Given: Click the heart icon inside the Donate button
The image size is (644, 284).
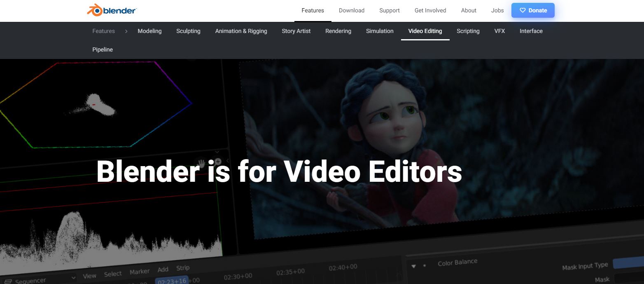Looking at the screenshot, I should (x=522, y=10).
